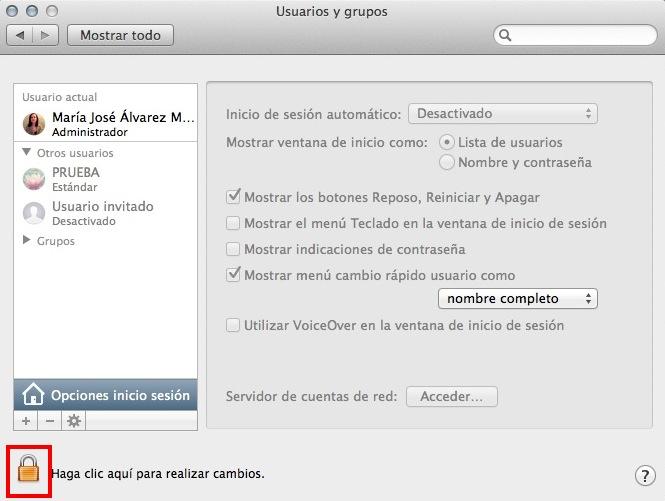Collapse the Otros usuarios section

(27, 153)
